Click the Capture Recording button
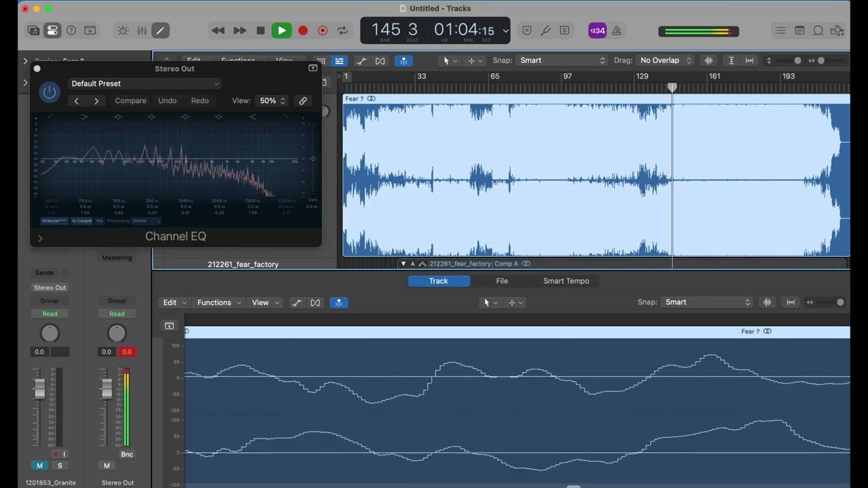The height and width of the screenshot is (488, 868). [x=323, y=30]
